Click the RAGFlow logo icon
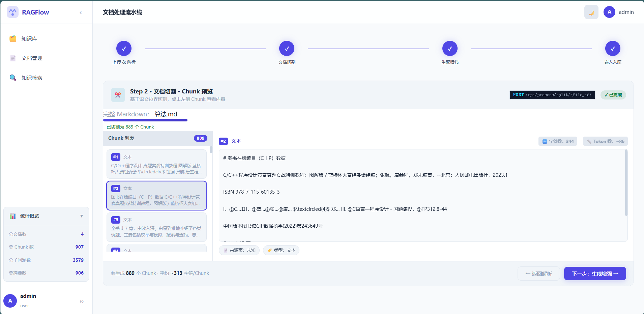 coord(12,12)
